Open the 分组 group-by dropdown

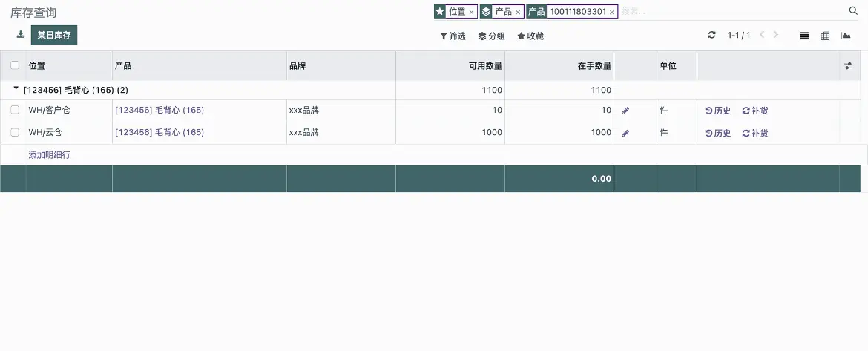[492, 36]
